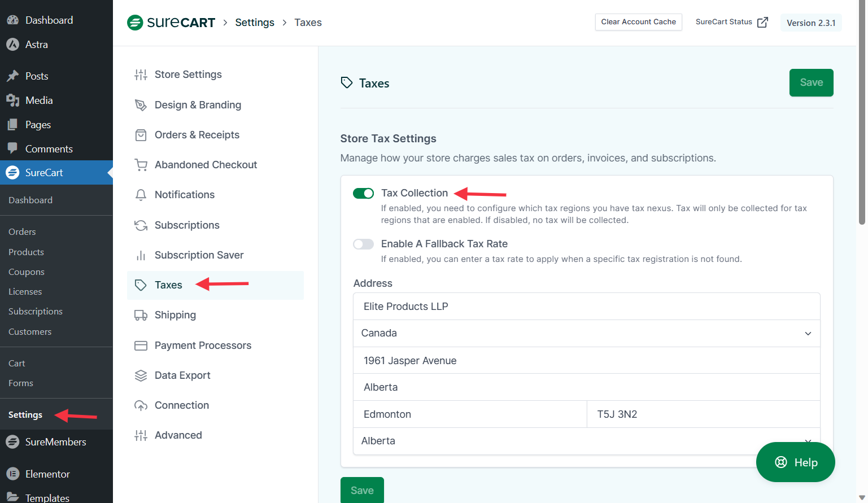Disable the Tax Collection toggle
Viewport: 868px width, 503px height.
click(x=363, y=194)
